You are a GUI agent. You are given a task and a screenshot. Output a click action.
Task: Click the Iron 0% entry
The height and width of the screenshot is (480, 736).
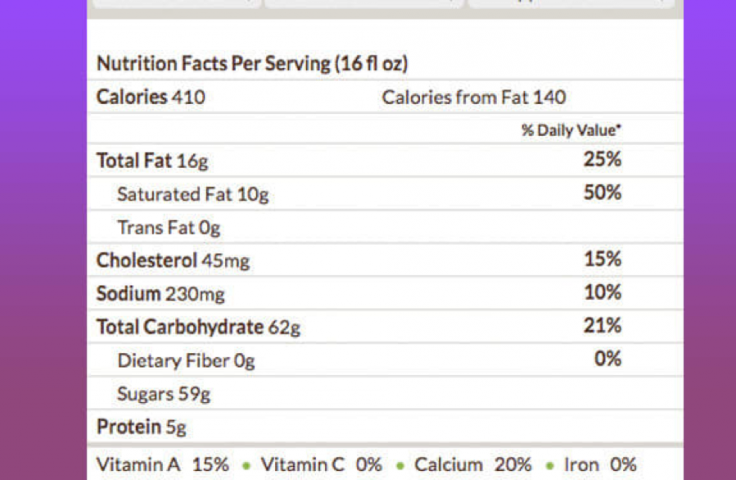click(x=600, y=464)
